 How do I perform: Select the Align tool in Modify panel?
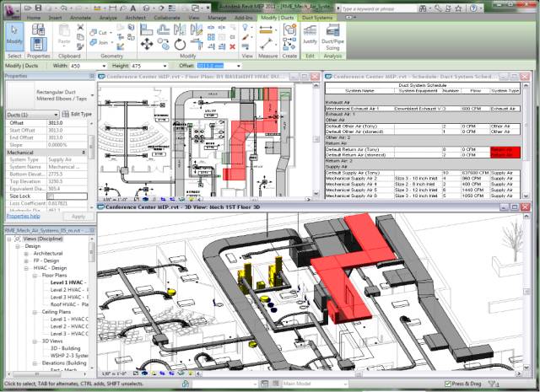coord(146,30)
